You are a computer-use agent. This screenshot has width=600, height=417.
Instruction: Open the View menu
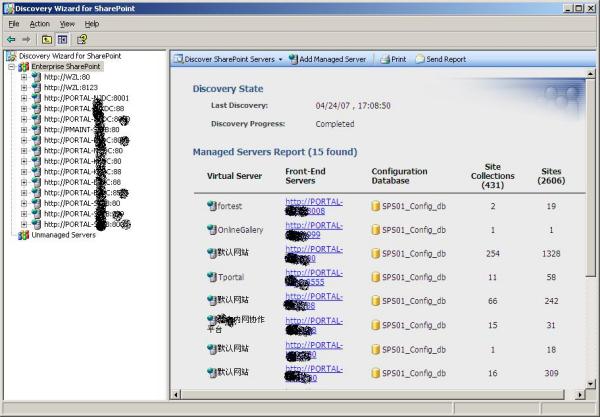pyautogui.click(x=67, y=24)
